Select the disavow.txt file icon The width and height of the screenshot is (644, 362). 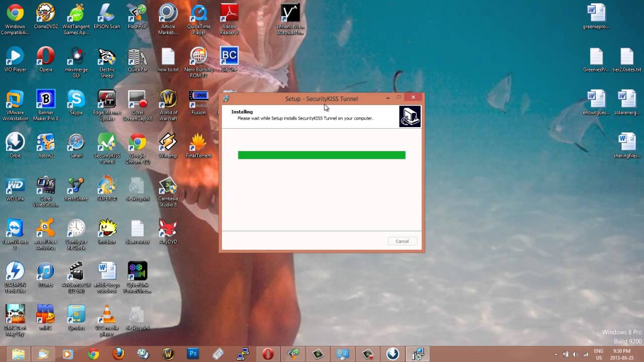pyautogui.click(x=137, y=231)
